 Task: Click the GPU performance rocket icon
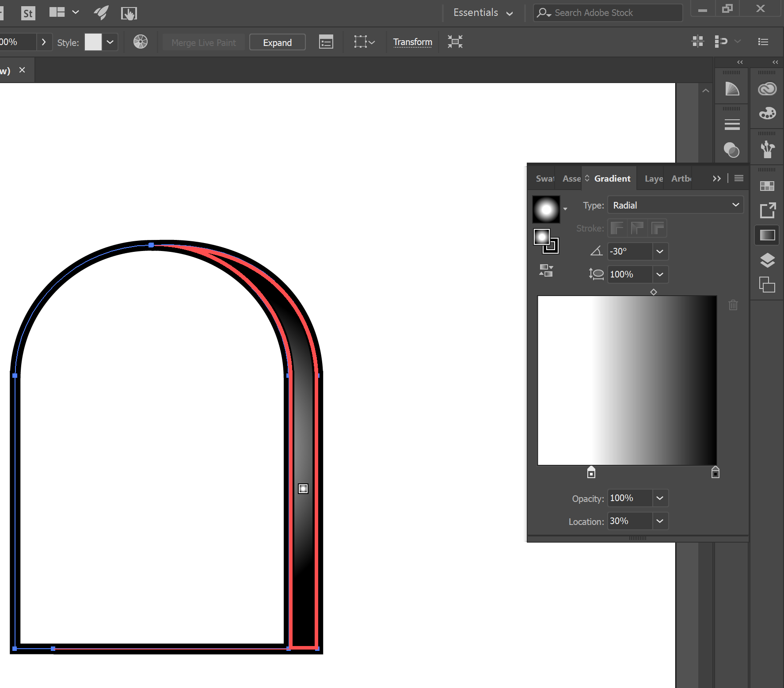click(x=101, y=13)
